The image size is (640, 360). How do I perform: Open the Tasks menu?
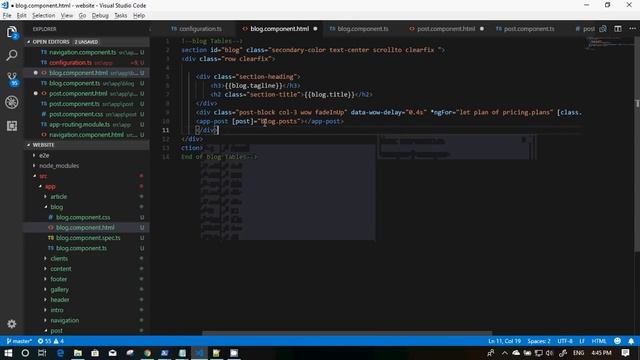tap(120, 16)
